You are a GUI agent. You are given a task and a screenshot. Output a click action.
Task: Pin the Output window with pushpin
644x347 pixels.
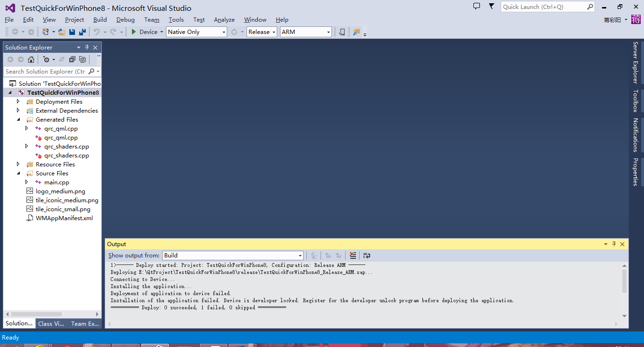[614, 244]
